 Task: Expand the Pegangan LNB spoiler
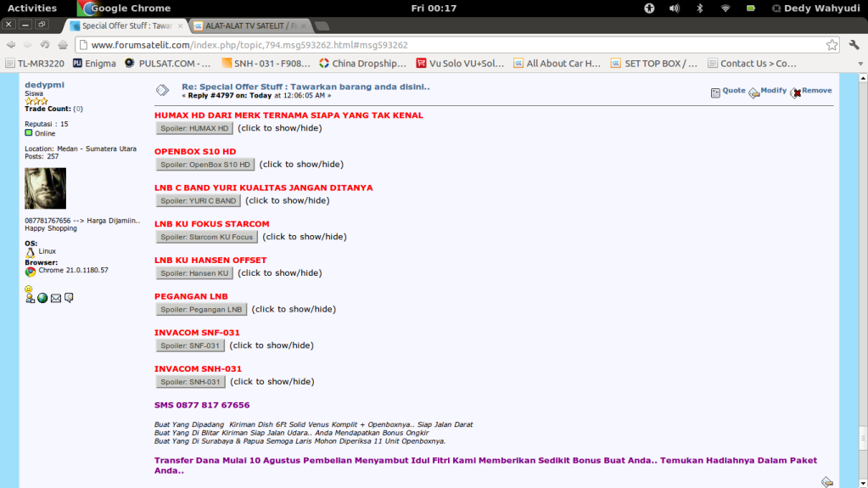point(201,310)
